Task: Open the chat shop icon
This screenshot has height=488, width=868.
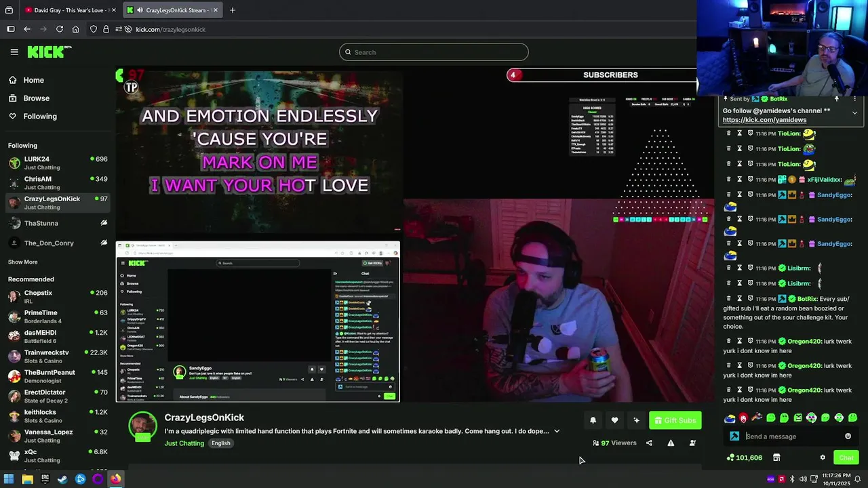Action: click(776, 457)
